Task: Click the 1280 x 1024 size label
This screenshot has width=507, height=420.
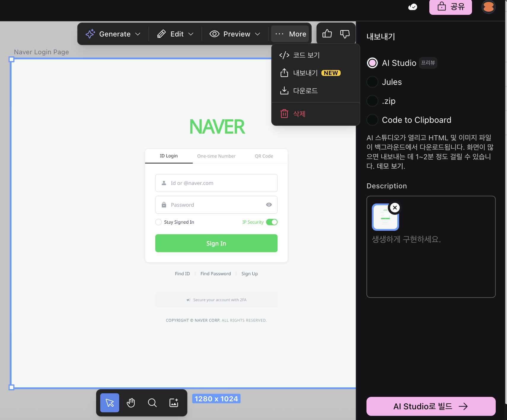Action: (x=216, y=399)
